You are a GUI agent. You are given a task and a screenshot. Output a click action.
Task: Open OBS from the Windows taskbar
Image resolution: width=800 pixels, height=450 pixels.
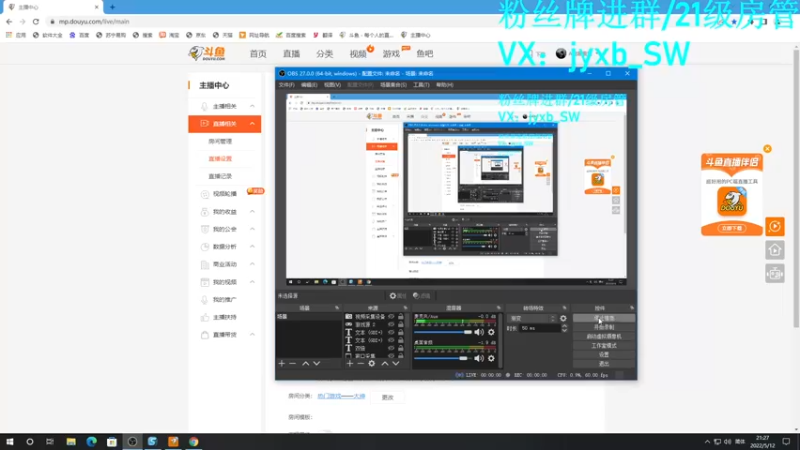pos(132,442)
